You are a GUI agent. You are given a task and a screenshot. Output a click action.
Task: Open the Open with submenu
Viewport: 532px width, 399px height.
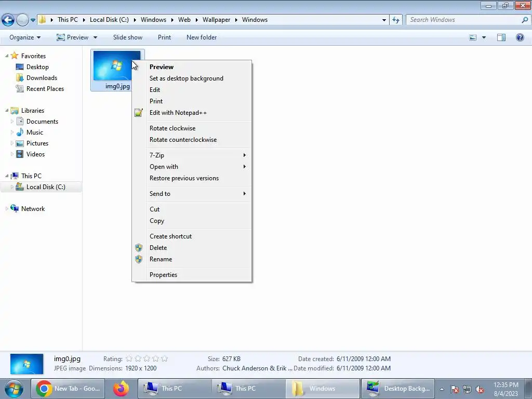tap(192, 167)
